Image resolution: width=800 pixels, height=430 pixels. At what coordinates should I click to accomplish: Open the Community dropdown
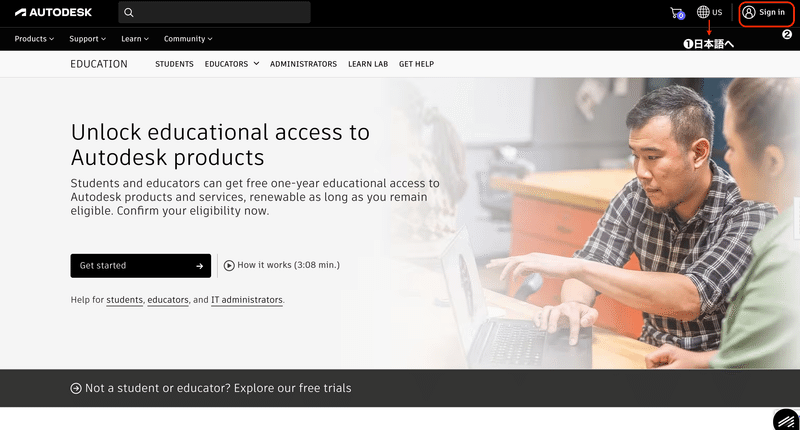click(188, 39)
